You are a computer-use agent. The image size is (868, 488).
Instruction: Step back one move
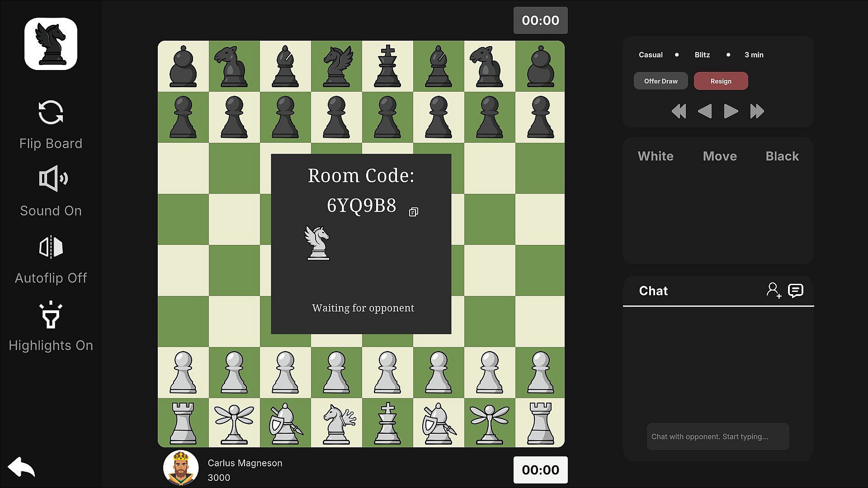704,111
